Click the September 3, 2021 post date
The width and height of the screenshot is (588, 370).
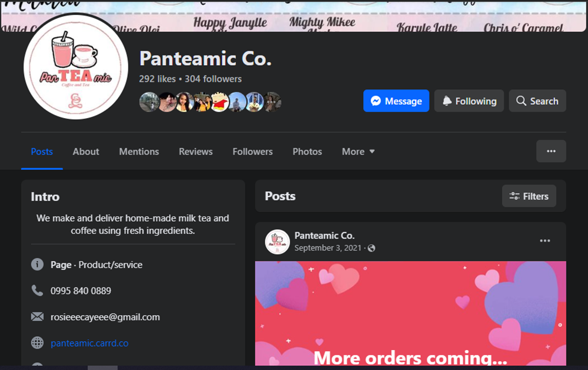(x=327, y=248)
